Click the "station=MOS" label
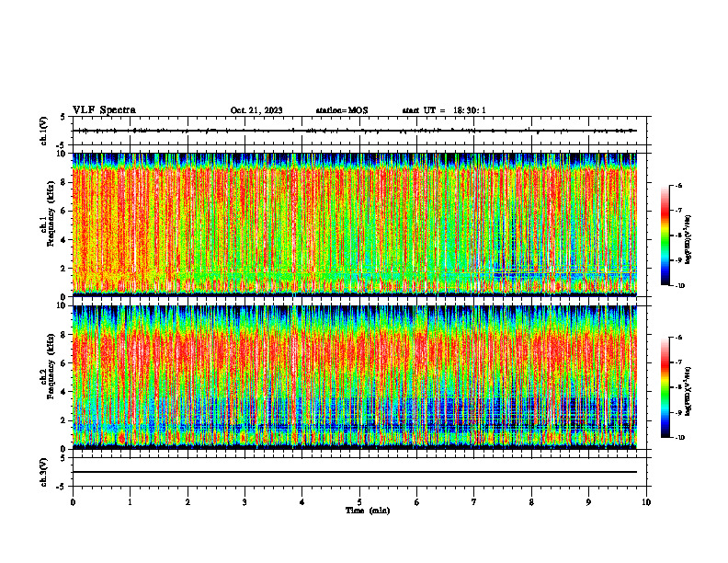 pyautogui.click(x=342, y=110)
